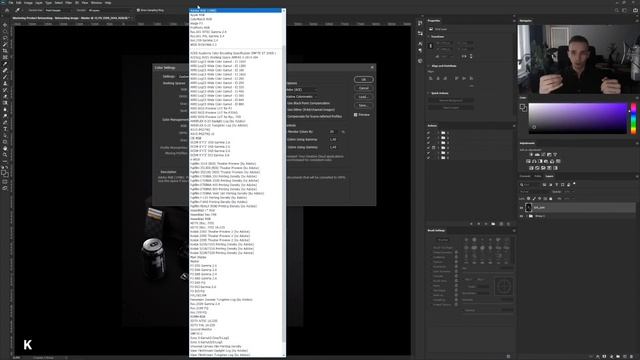Click Begin recording in Actions panel
Screen dimensions: 640x360
coord(479,224)
